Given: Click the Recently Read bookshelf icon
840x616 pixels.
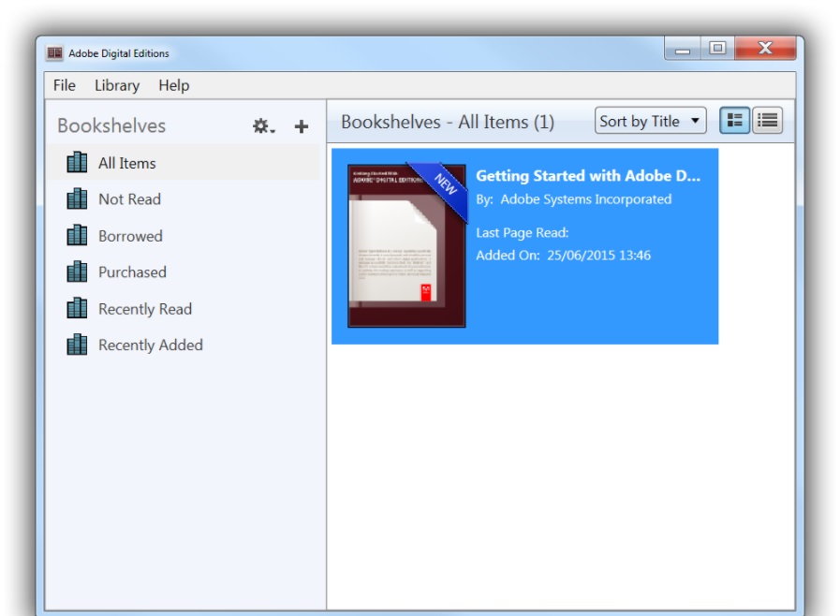Looking at the screenshot, I should point(77,309).
